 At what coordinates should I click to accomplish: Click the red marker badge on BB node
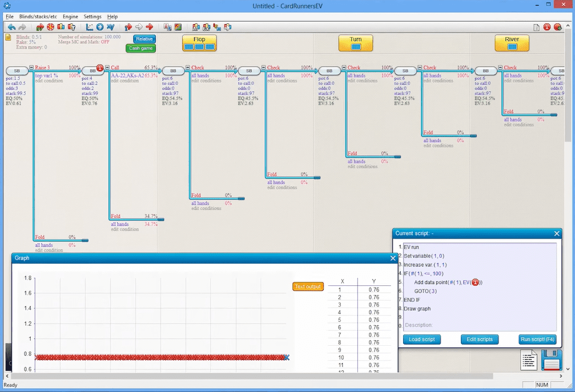[x=100, y=68]
